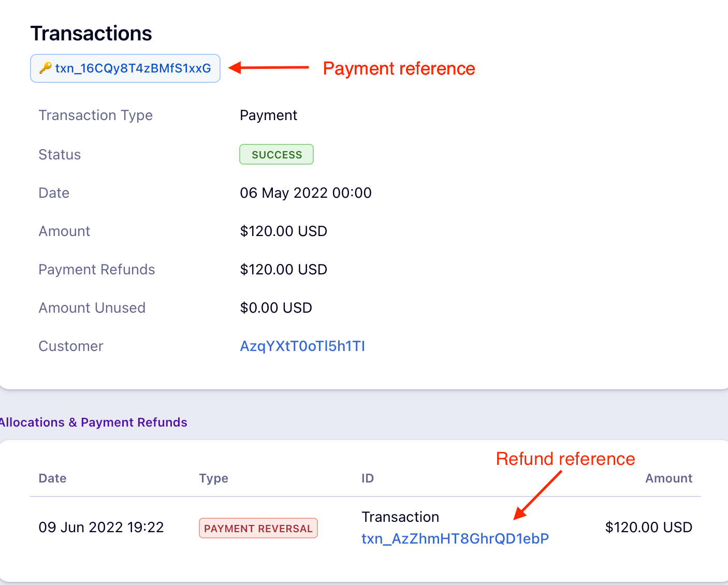Click the $120.00 USD amount in refund row
The image size is (728, 585).
[x=648, y=527]
